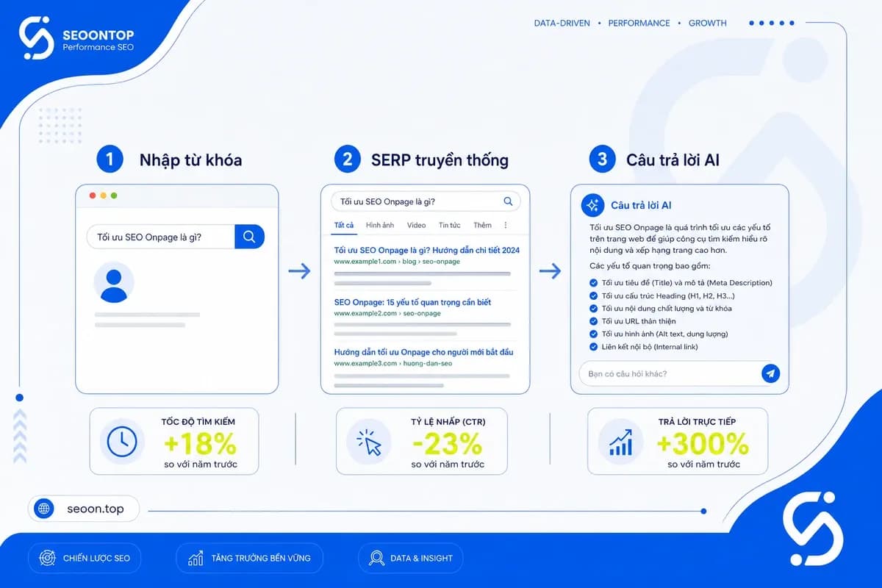882x588 pixels.
Task: Click the URL www.example1.com › blog › seo-onpage
Action: (398, 262)
